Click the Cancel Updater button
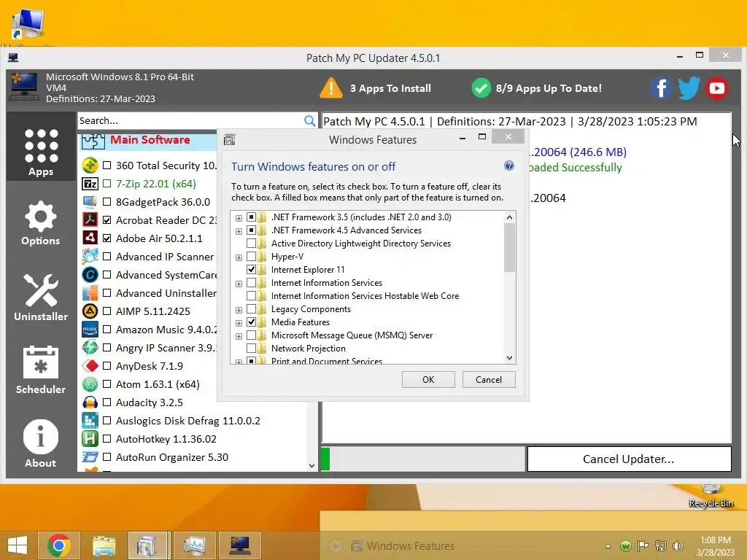Image resolution: width=747 pixels, height=560 pixels. click(629, 459)
